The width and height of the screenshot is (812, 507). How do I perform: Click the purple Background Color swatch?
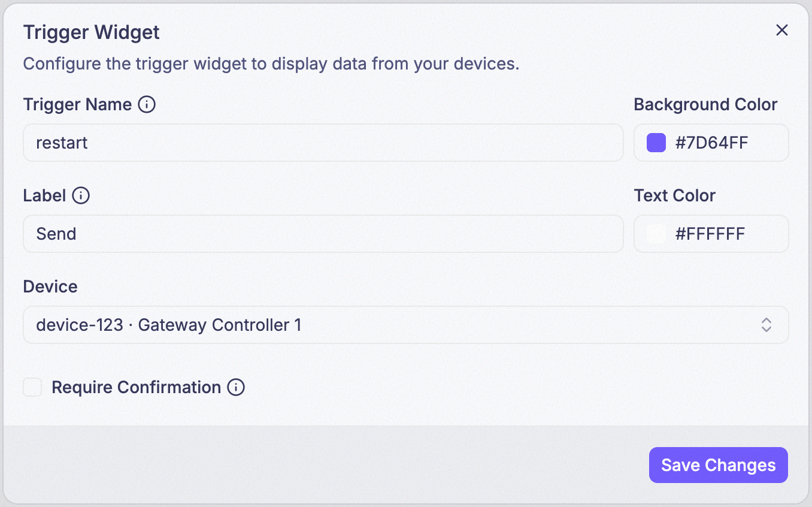tap(656, 143)
